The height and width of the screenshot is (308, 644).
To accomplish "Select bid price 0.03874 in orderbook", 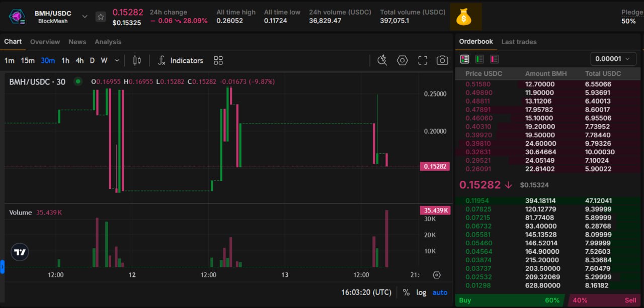I will tap(478, 260).
